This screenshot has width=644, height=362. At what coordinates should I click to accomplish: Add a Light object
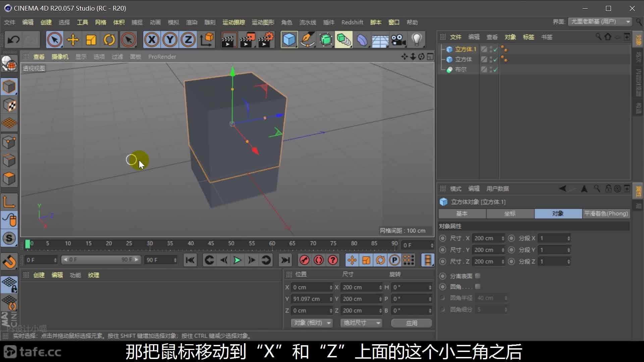click(417, 40)
